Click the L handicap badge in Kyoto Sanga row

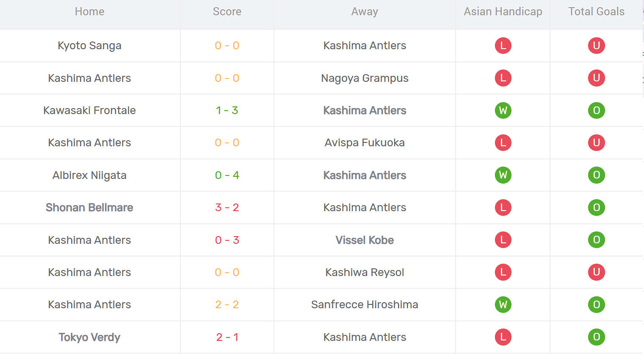[x=503, y=45]
